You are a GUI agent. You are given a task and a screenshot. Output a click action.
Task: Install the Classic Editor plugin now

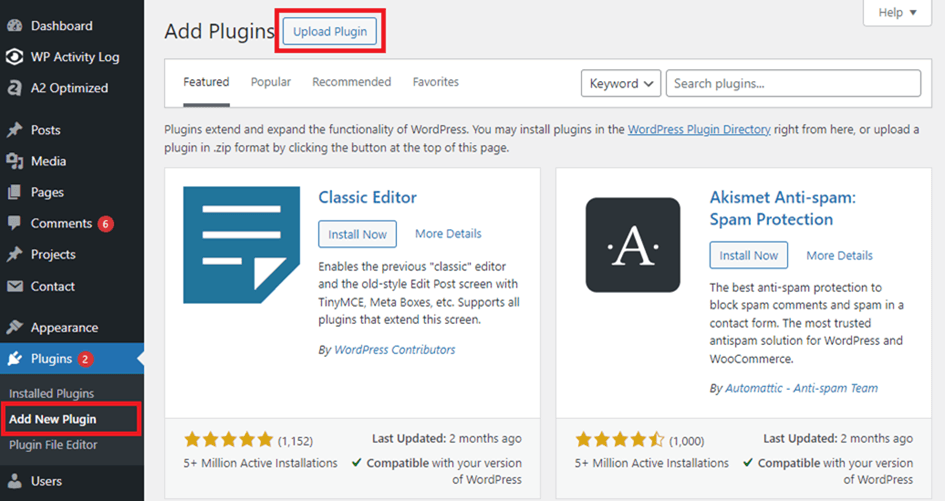pyautogui.click(x=357, y=235)
